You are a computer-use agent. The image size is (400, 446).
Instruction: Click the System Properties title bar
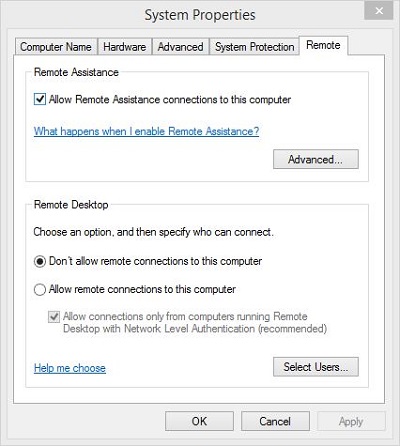pos(200,15)
